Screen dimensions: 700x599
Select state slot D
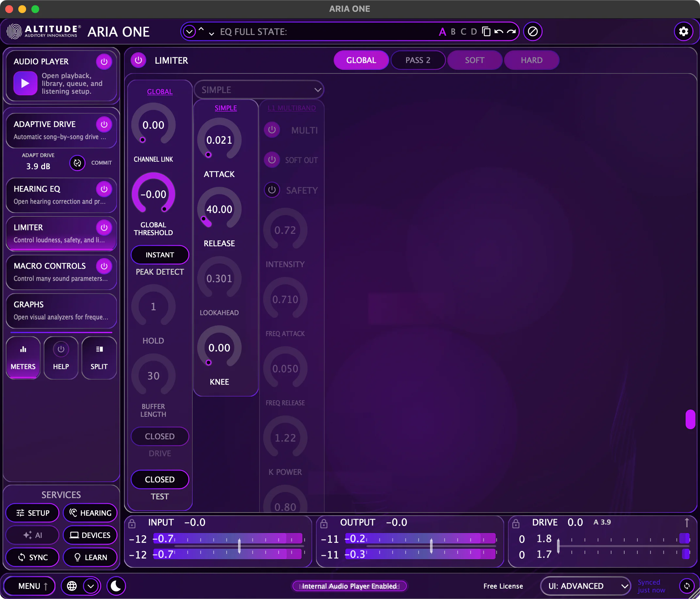pos(474,32)
